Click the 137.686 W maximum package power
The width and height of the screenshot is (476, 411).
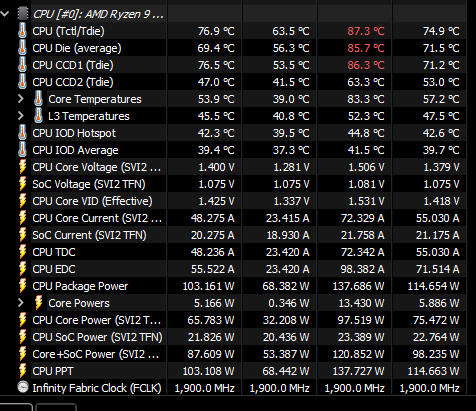[x=358, y=286]
